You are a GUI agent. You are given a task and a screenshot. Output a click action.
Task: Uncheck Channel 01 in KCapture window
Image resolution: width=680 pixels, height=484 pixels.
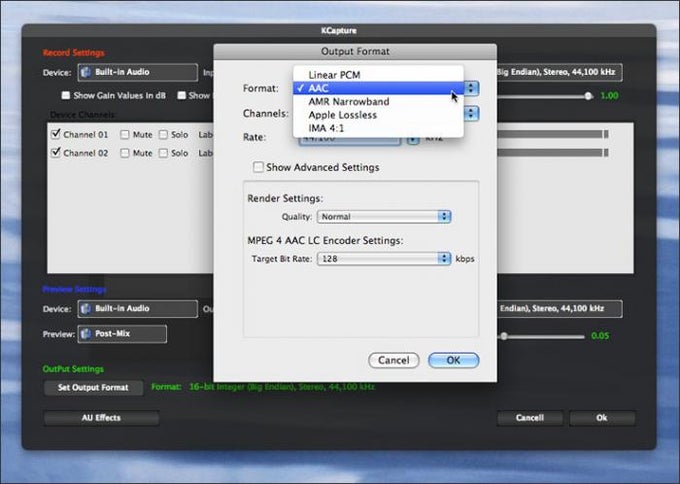[x=56, y=134]
